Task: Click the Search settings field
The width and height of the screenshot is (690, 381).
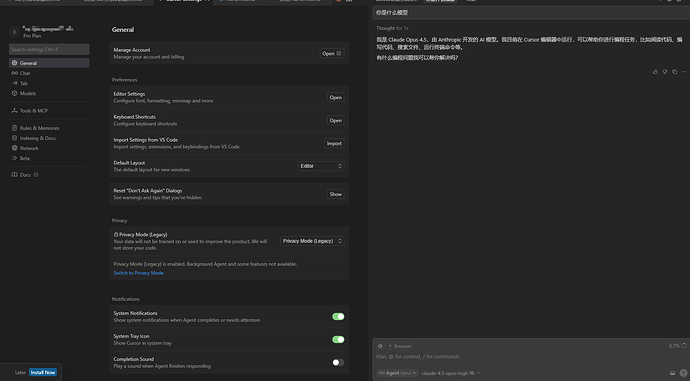Action: click(x=49, y=49)
